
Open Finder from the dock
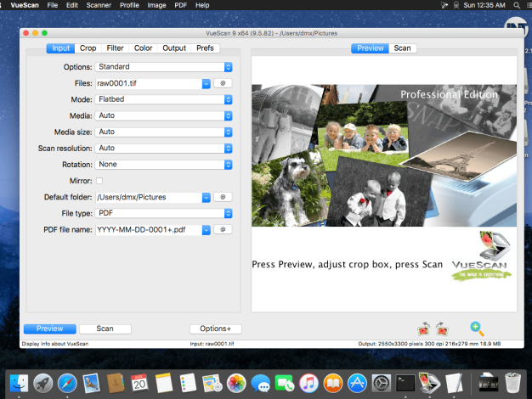(x=19, y=384)
